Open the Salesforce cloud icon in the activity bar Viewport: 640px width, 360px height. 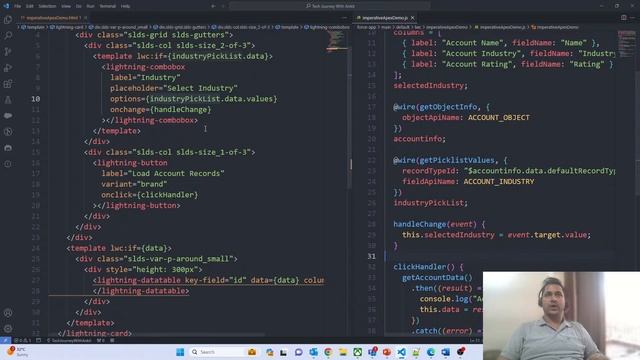point(8,116)
